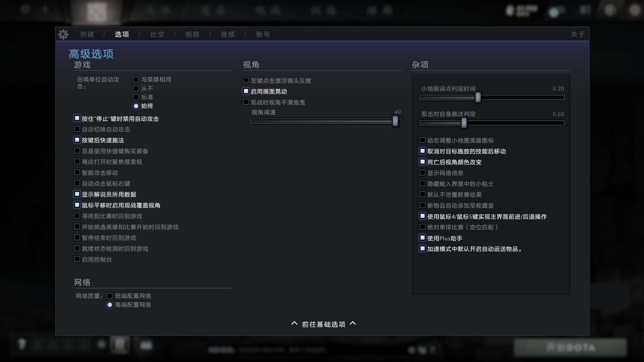This screenshot has height=362, width=644.
Task: Disable the 使用Plus助手 option
Action: (422, 237)
